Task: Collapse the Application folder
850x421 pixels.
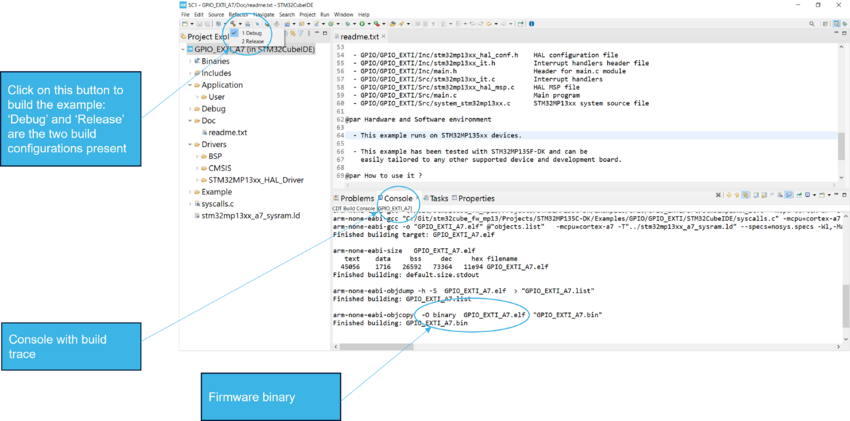Action: [x=190, y=85]
